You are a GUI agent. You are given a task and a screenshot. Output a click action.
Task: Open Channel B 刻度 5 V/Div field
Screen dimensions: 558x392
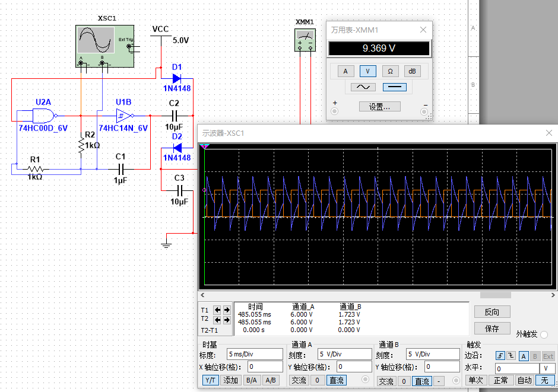pos(433,354)
